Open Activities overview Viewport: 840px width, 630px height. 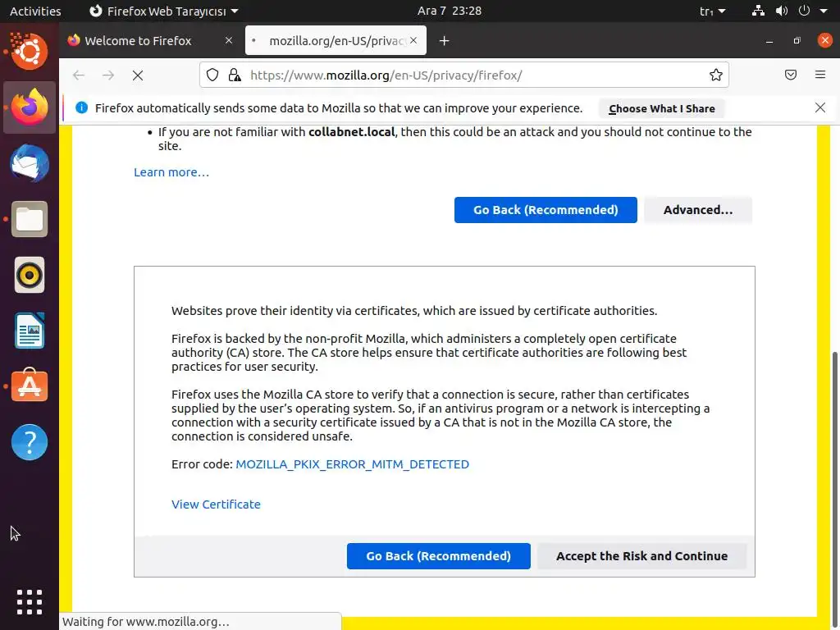(x=35, y=11)
